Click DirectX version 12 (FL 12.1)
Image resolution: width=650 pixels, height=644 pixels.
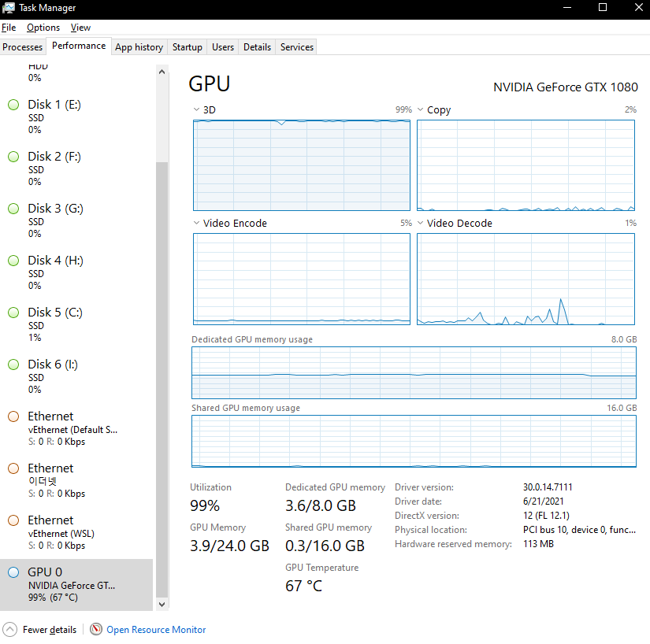(x=546, y=516)
